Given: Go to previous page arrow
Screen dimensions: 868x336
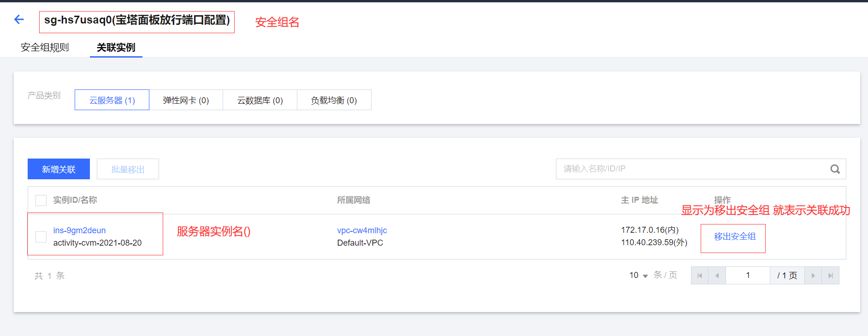Looking at the screenshot, I should point(717,276).
